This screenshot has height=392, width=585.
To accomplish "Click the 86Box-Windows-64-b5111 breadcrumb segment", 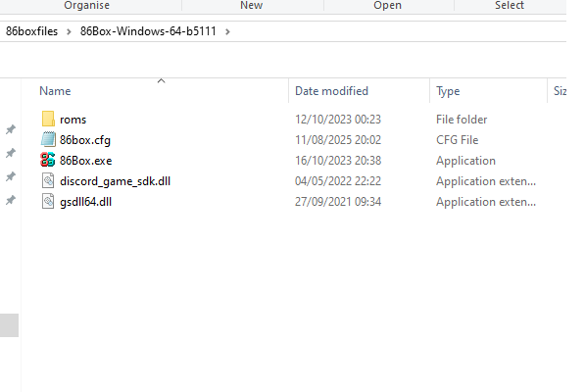I will click(148, 31).
